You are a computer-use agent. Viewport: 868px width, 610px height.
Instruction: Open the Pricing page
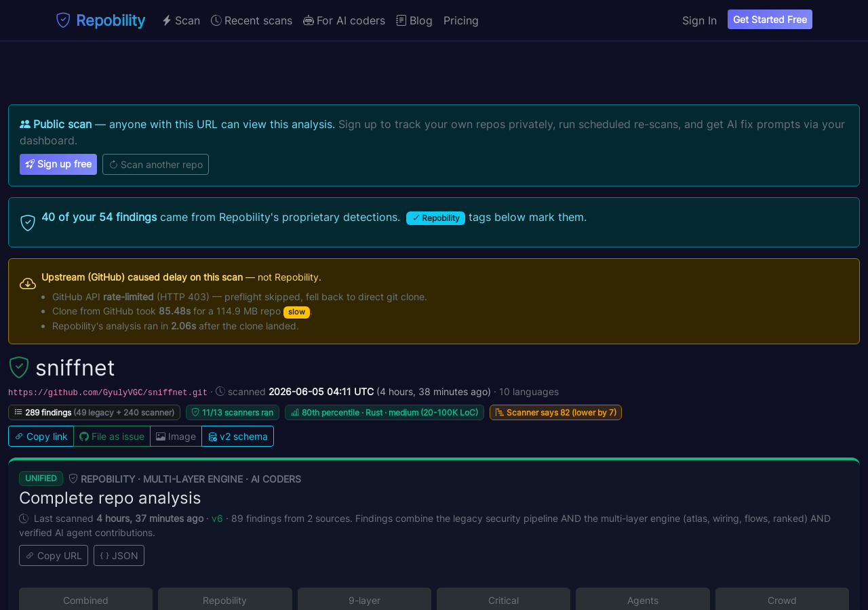461,20
